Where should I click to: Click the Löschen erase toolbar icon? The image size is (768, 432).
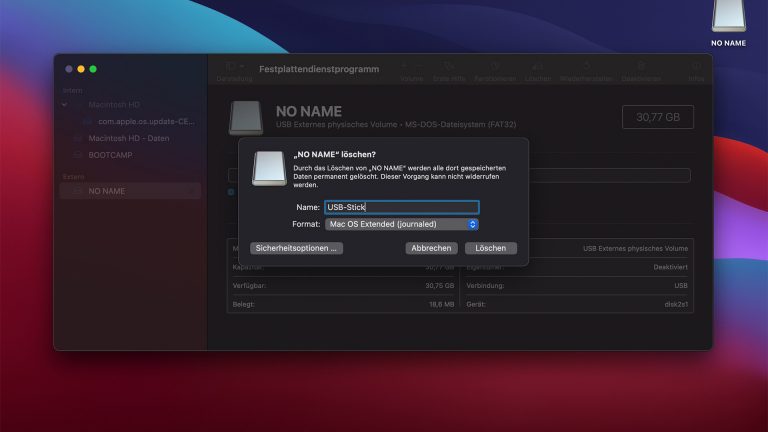point(537,67)
